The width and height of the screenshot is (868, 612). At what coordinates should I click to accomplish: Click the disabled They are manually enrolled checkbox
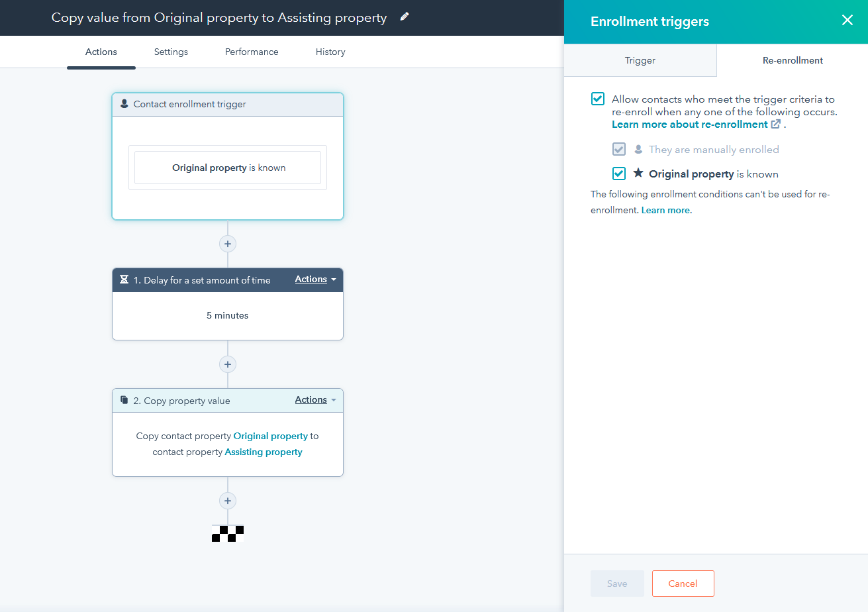tap(618, 149)
